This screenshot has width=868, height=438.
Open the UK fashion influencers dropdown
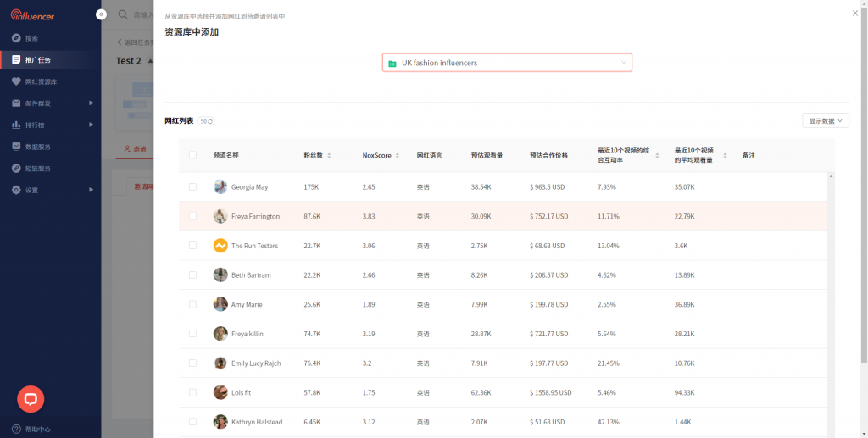tap(507, 63)
